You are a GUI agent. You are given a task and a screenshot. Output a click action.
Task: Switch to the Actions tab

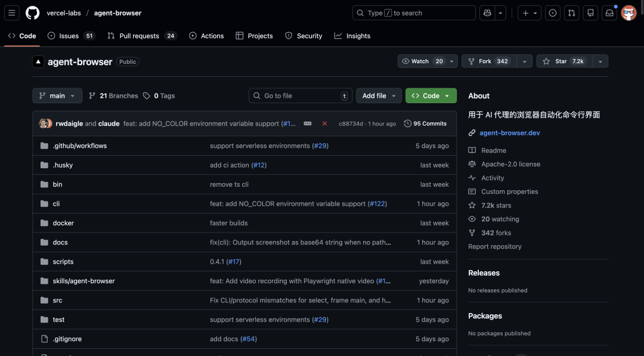click(206, 36)
